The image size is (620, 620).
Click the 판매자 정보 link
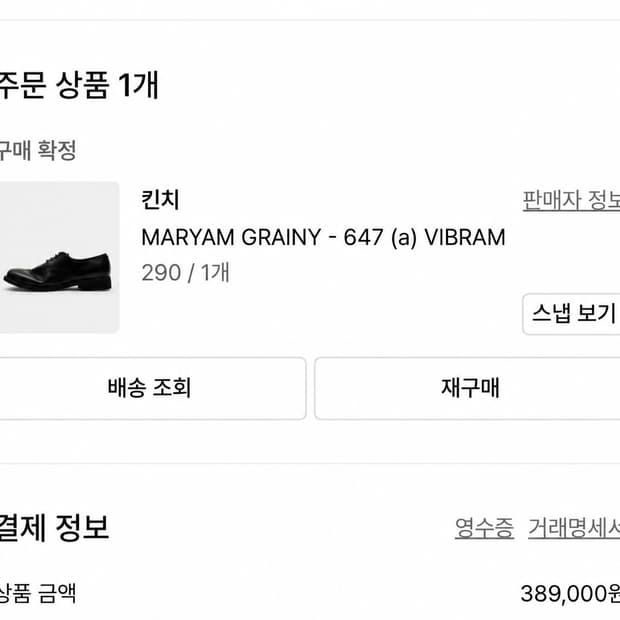tap(571, 200)
